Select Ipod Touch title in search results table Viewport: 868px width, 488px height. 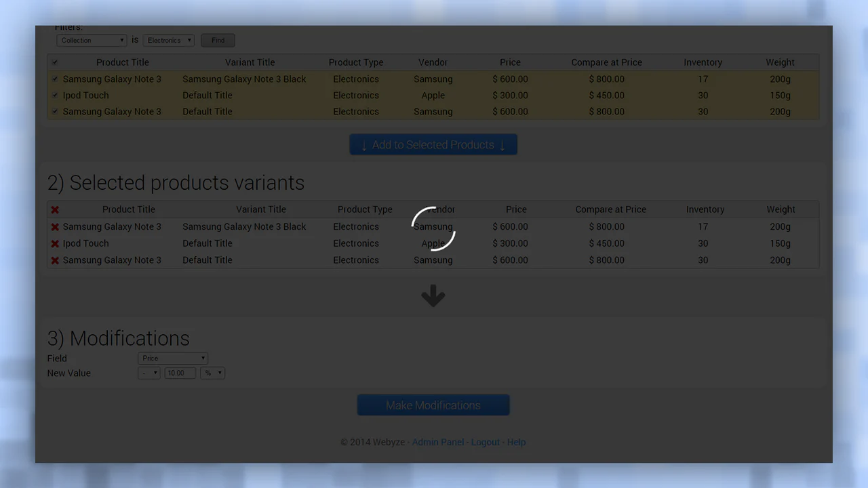(85, 96)
